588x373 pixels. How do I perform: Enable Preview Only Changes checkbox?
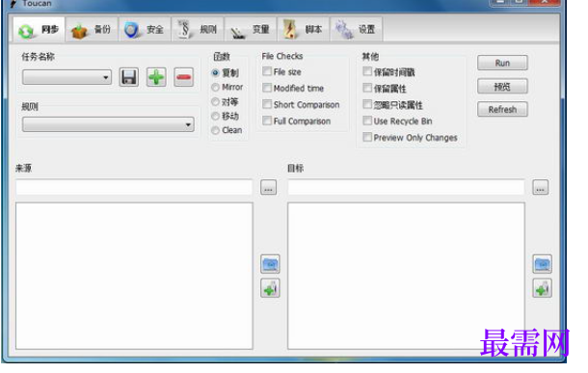(367, 137)
